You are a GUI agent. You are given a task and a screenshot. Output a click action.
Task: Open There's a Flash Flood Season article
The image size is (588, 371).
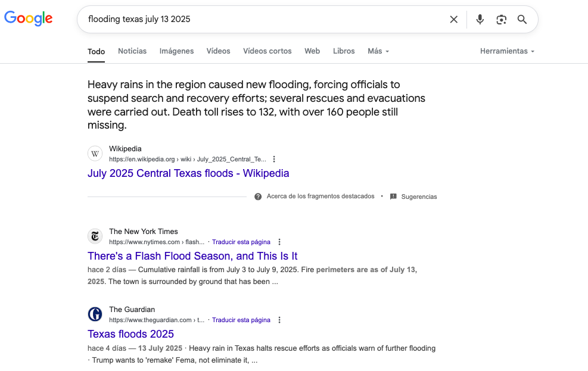[192, 256]
